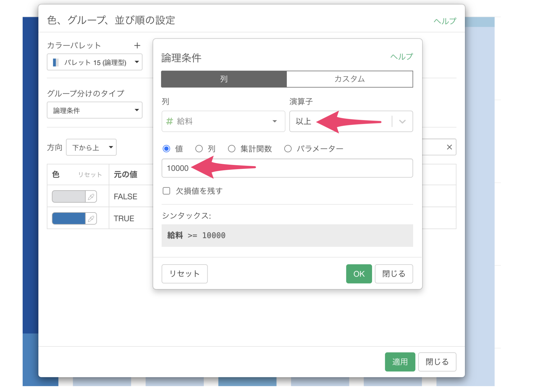This screenshot has width=535, height=392.
Task: Select the 値 radio button
Action: click(167, 148)
